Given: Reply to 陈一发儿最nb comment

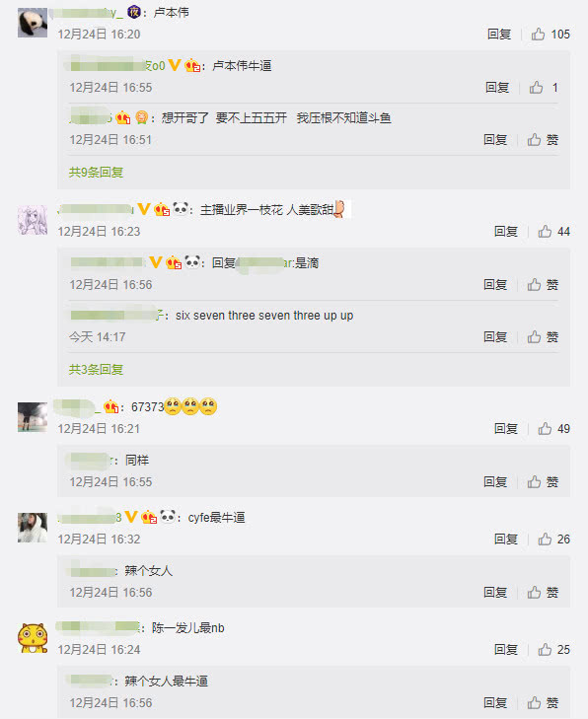Looking at the screenshot, I should (x=506, y=650).
